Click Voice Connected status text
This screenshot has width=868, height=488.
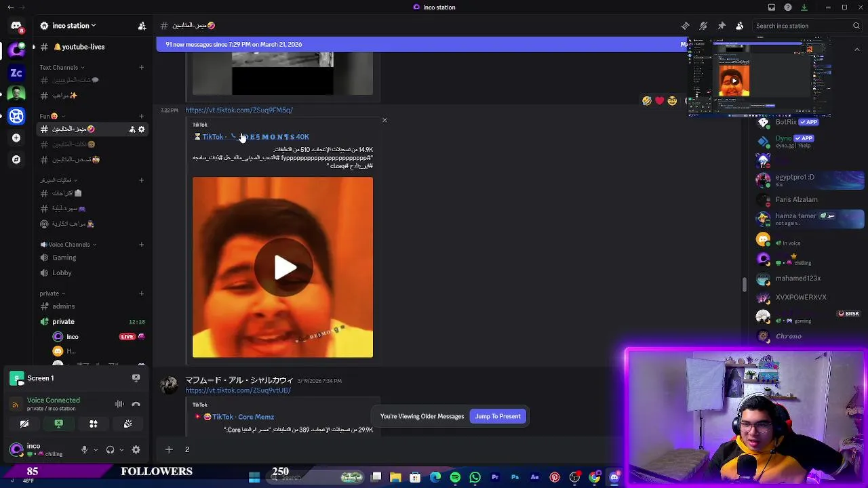tap(54, 400)
